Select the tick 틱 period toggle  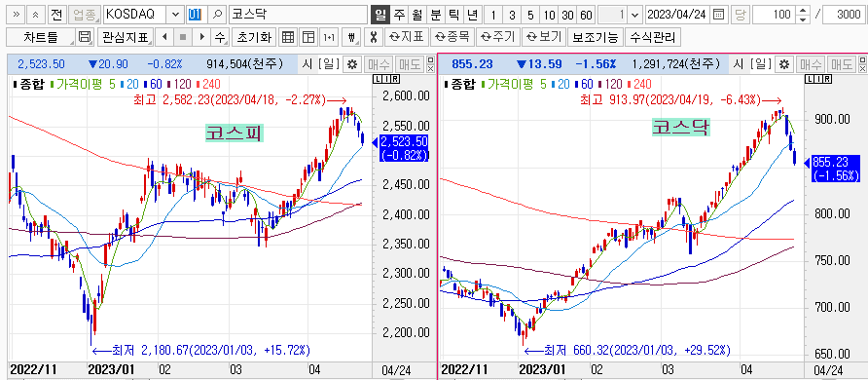(x=453, y=15)
